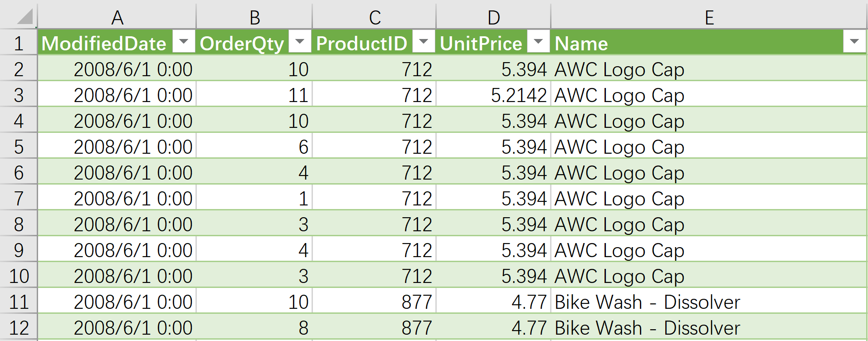Image resolution: width=868 pixels, height=341 pixels.
Task: Open the ProductID filter dropdown
Action: [424, 42]
